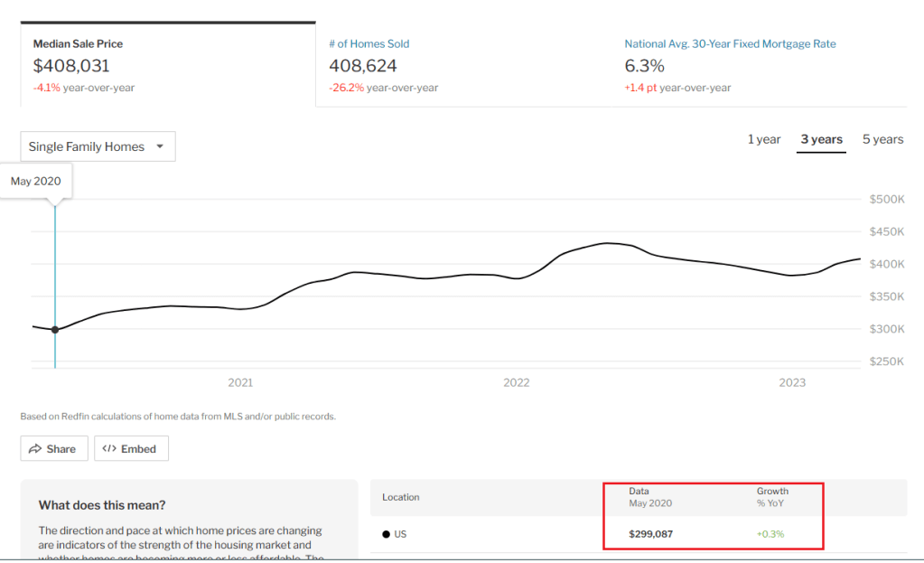Click the +0.3% growth value

770,534
